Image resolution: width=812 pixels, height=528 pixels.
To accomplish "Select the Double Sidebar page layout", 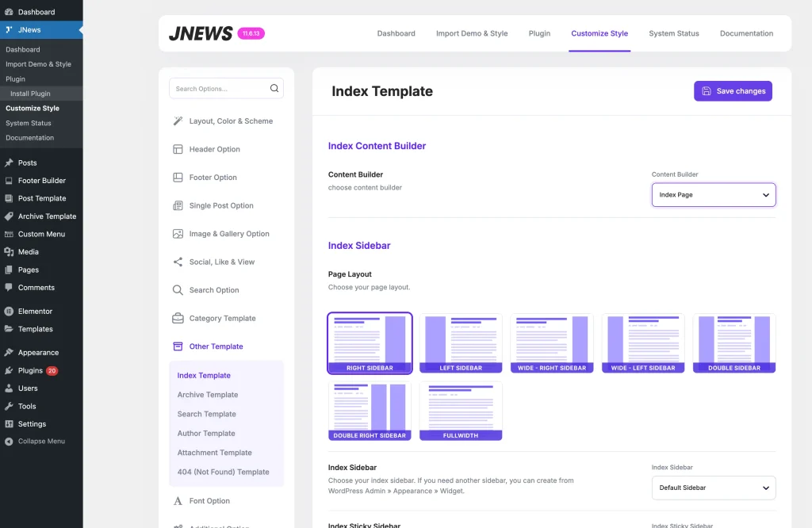I will (734, 342).
